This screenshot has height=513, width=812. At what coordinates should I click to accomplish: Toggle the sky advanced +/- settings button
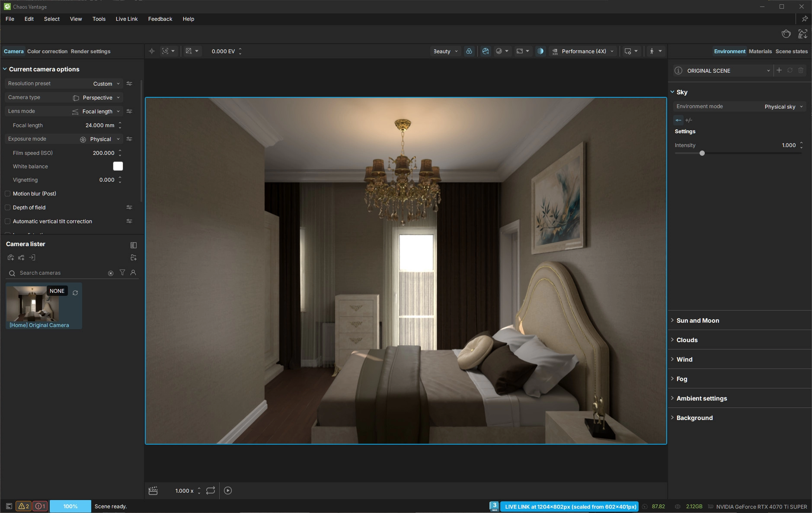coord(689,120)
